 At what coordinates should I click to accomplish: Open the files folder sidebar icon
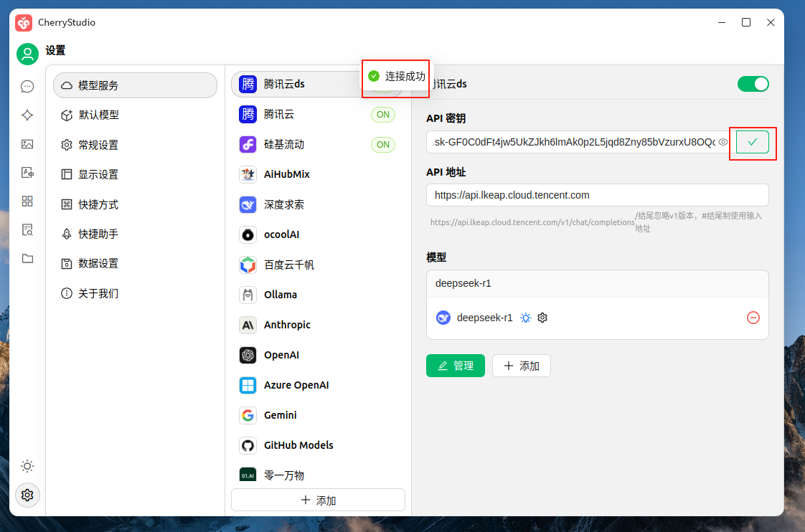[x=27, y=259]
